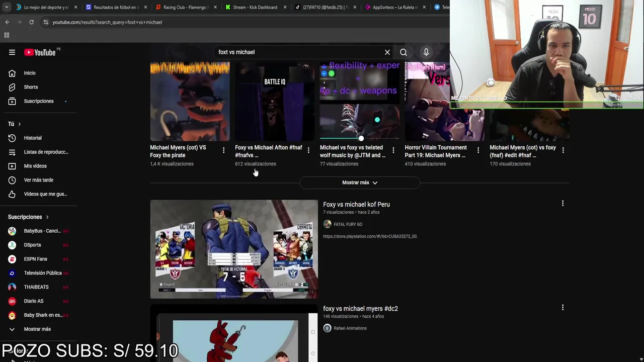Screen dimensions: 644x362
Task: Open options menu for foxy vs michael myers #dc2
Action: (562, 308)
